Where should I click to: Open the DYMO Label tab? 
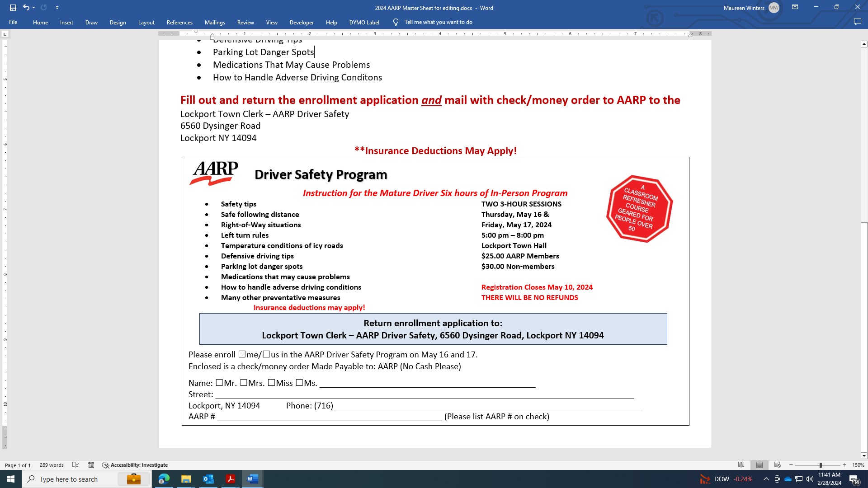(x=364, y=22)
